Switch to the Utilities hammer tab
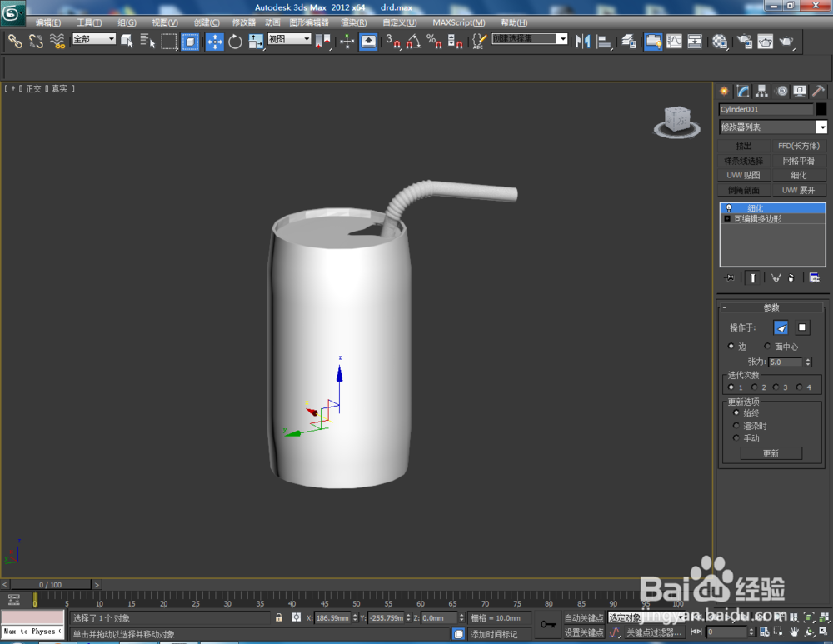This screenshot has height=644, width=833. tap(819, 92)
